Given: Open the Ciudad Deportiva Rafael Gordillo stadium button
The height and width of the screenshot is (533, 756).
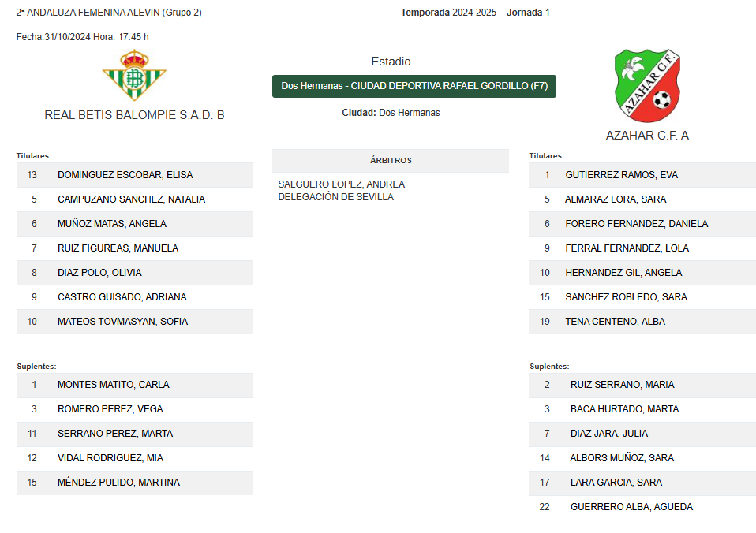Looking at the screenshot, I should [414, 86].
